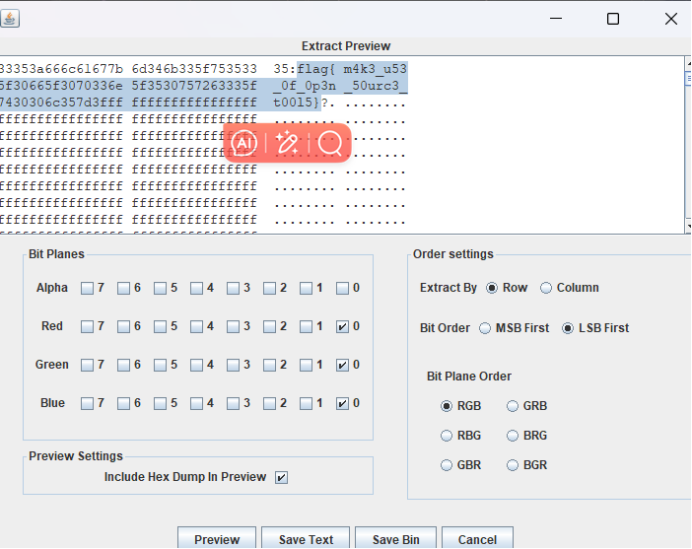Toggle Include Hex Dump In Preview
The image size is (692, 549).
point(281,478)
